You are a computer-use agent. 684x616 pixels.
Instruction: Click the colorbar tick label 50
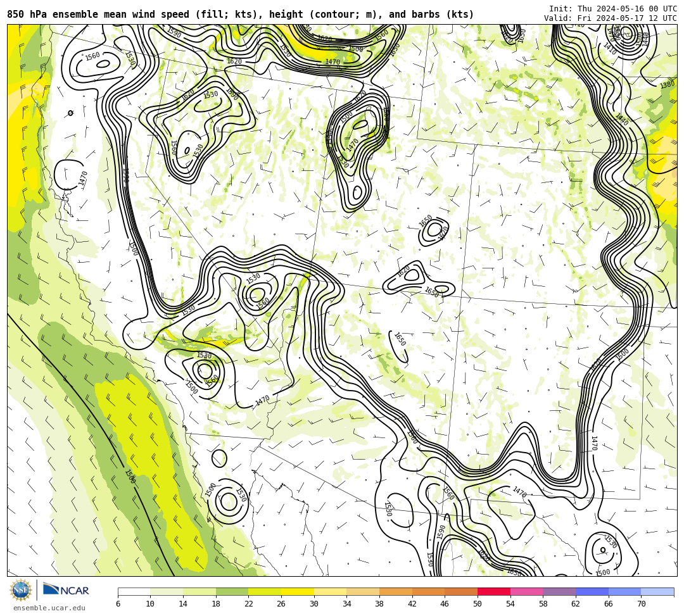tap(478, 604)
